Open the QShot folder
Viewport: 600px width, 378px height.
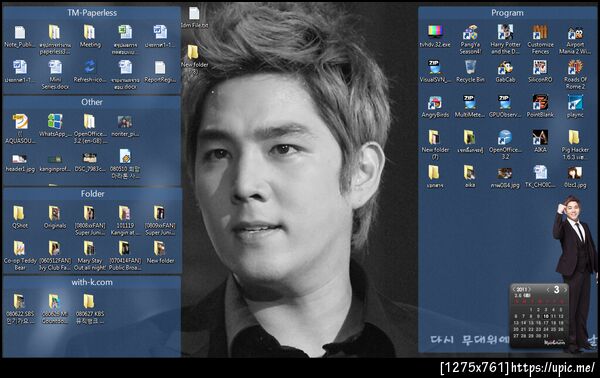[x=20, y=218]
